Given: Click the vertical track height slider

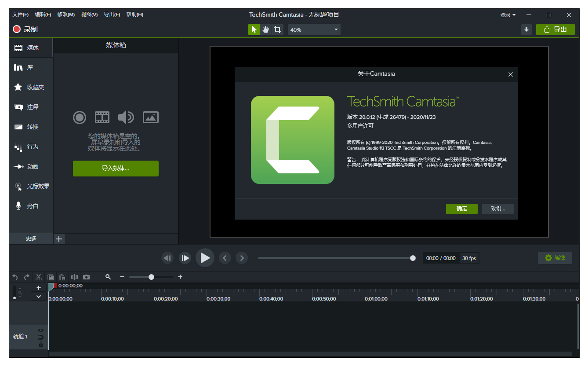Looking at the screenshot, I should click(x=15, y=292).
